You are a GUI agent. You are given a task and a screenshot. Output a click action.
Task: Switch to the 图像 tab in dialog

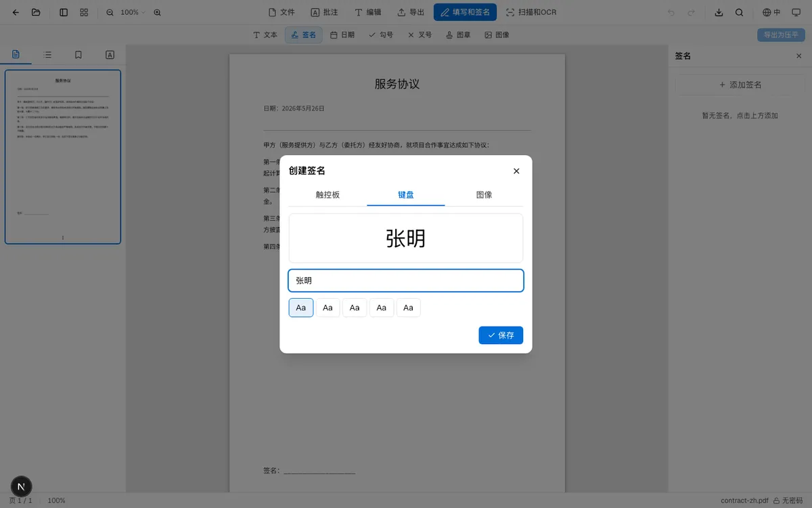[x=484, y=194]
